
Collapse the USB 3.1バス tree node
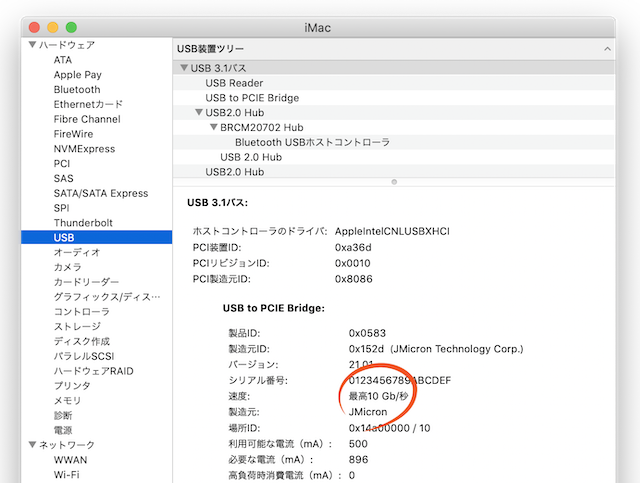point(184,68)
